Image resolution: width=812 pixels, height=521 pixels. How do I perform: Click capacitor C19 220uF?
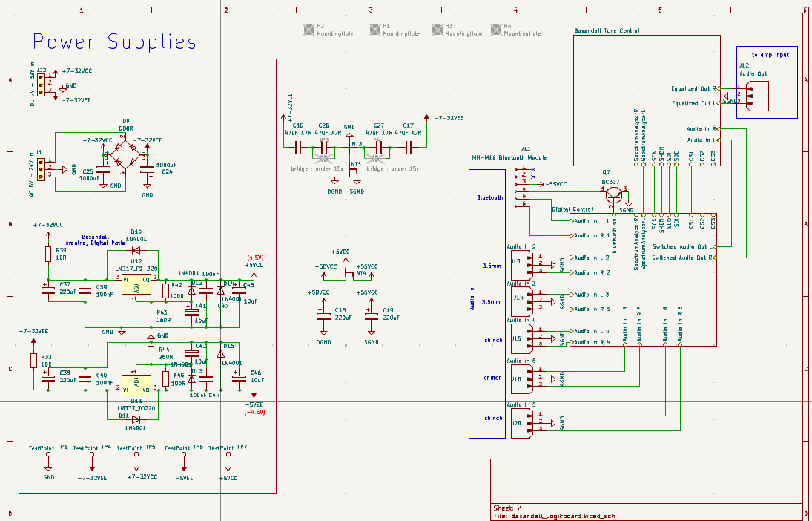click(372, 315)
